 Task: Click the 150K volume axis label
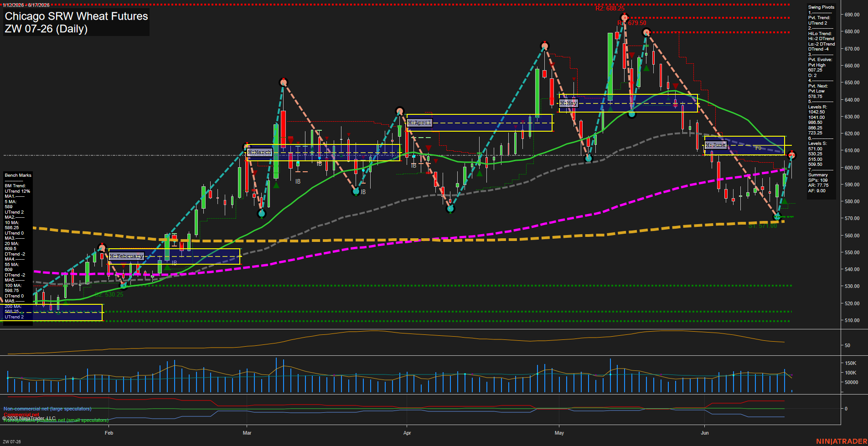(850, 363)
